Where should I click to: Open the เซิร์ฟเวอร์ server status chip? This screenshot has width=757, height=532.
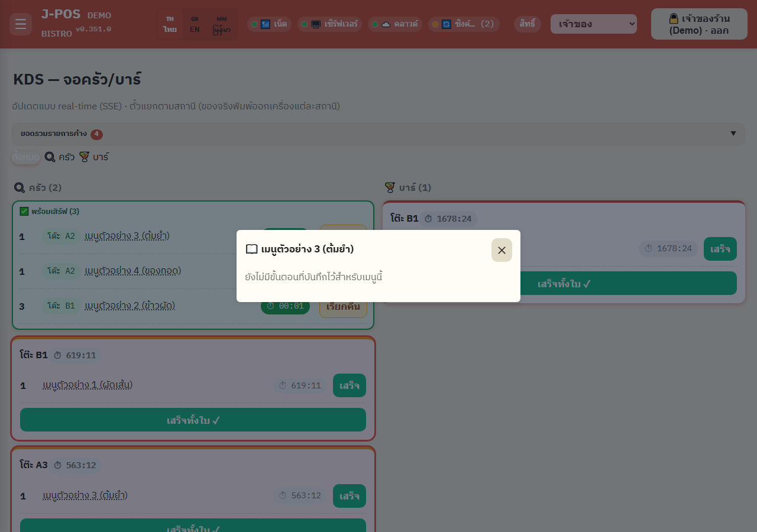[330, 24]
